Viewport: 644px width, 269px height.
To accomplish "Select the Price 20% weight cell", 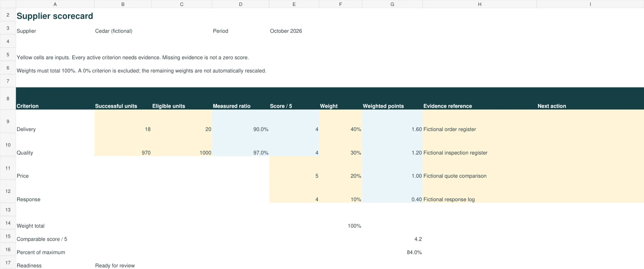I will tap(340, 168).
